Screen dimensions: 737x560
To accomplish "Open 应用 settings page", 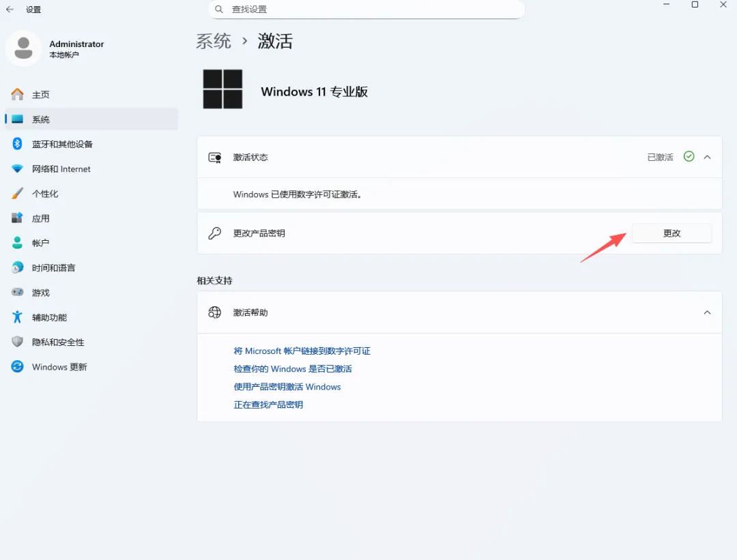I will [x=91, y=218].
